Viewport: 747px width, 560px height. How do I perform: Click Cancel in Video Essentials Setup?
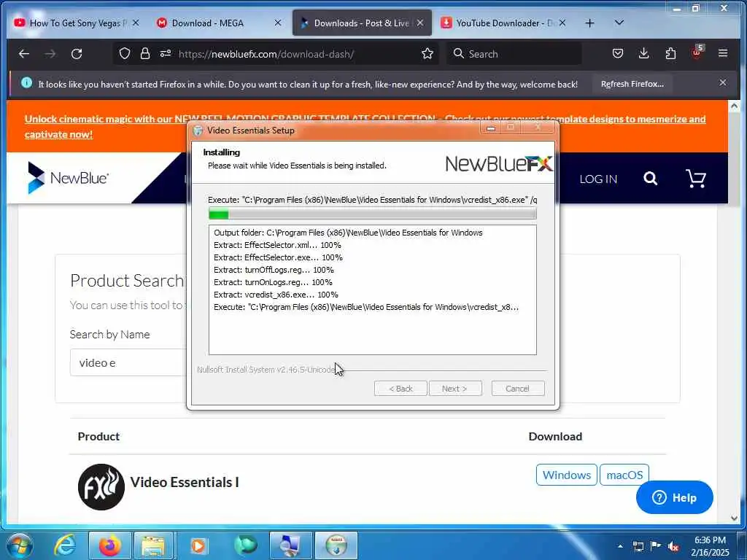[x=517, y=389]
